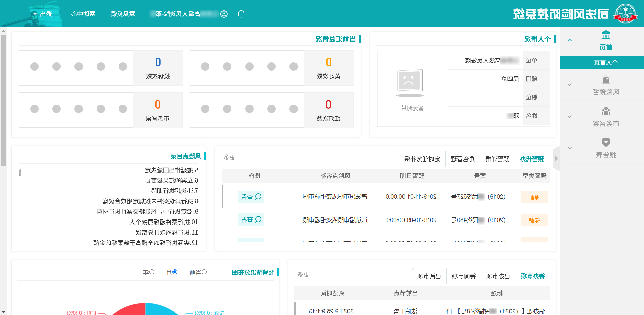This screenshot has width=644, height=315.
Task: Click the 预警日期 column header
Action: tap(412, 176)
